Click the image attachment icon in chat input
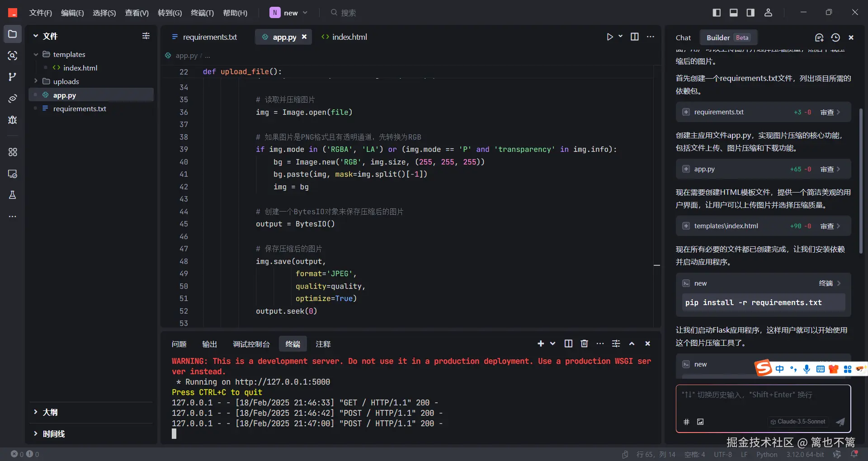Image resolution: width=868 pixels, height=461 pixels. (x=700, y=422)
